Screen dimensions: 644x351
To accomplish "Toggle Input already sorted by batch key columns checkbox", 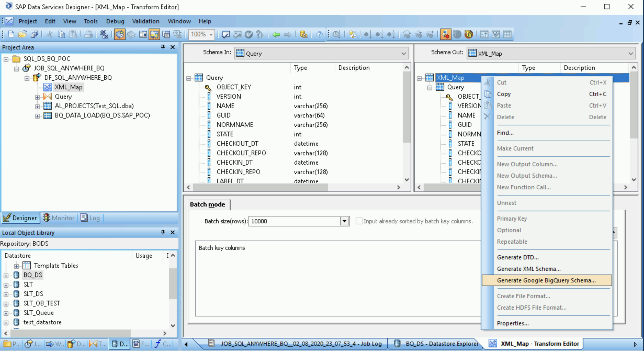I will pyautogui.click(x=359, y=221).
